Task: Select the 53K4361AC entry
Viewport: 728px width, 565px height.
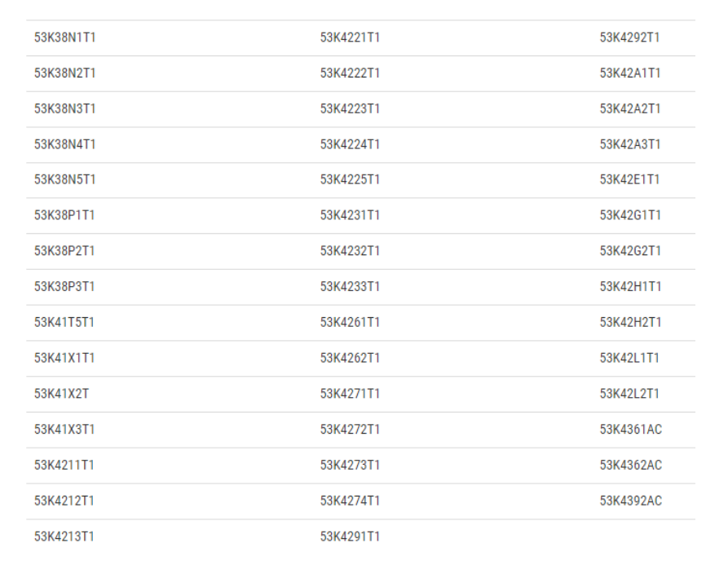Action: point(630,430)
